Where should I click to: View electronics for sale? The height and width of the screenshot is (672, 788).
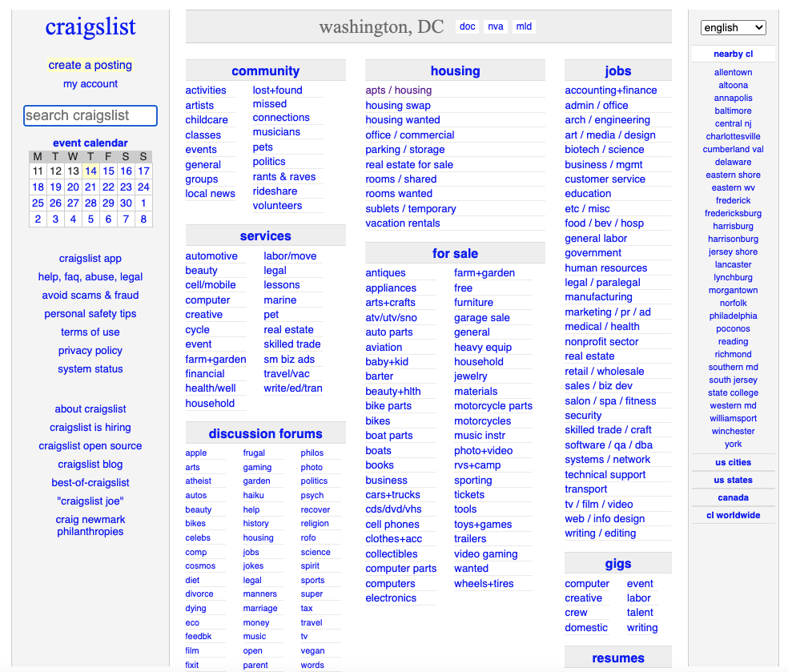pos(391,598)
